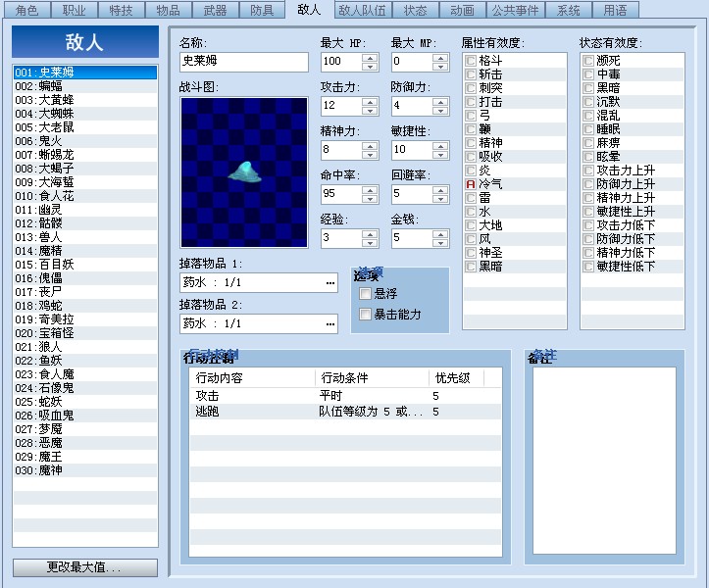
Task: Open the 物品 tab
Action: pos(169,10)
